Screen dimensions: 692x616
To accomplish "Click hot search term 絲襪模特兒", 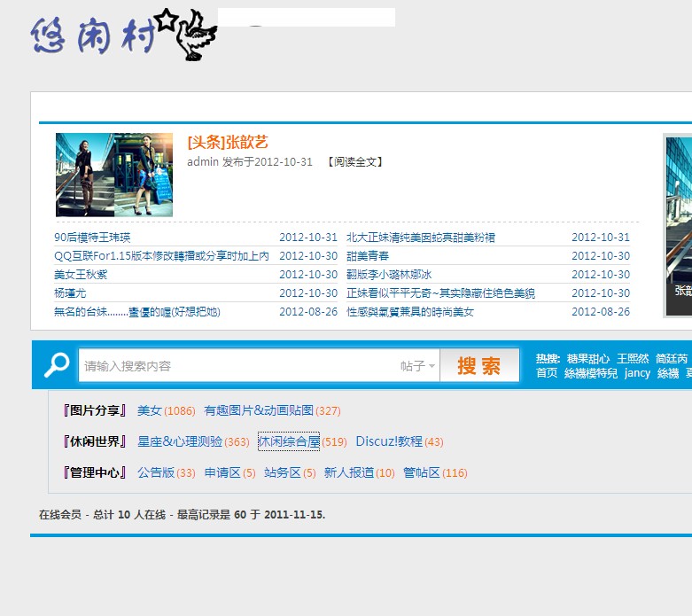I will pyautogui.click(x=590, y=372).
